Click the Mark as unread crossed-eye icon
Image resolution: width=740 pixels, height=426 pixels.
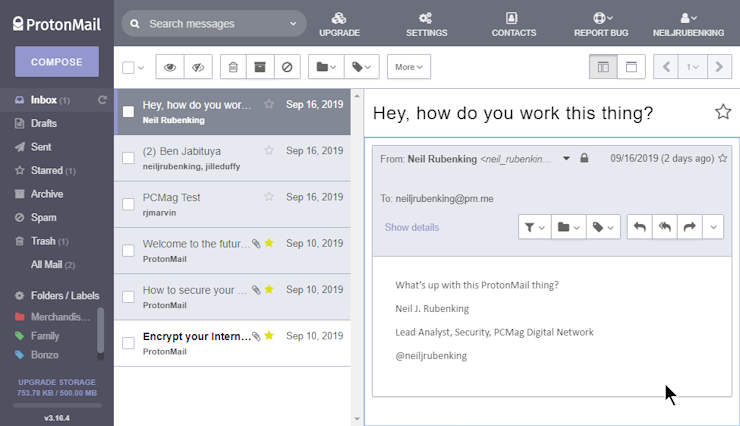(x=198, y=67)
